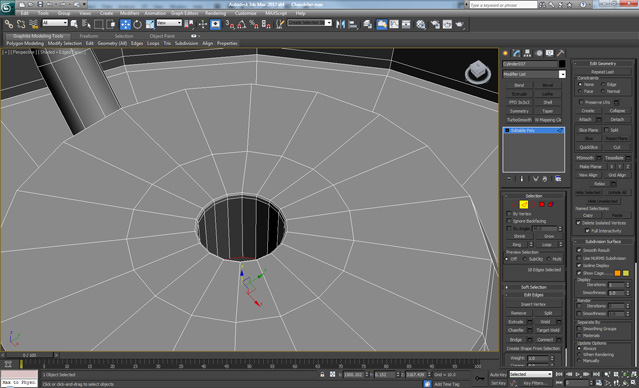Screen dimensions: 639x388
Task: Select Vertex sub-object level icon
Action: coord(515,205)
